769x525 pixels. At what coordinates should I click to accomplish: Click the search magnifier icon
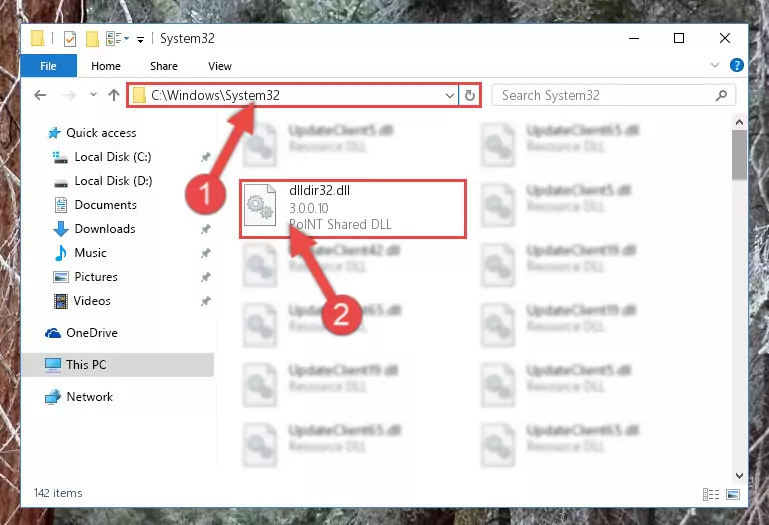click(721, 95)
